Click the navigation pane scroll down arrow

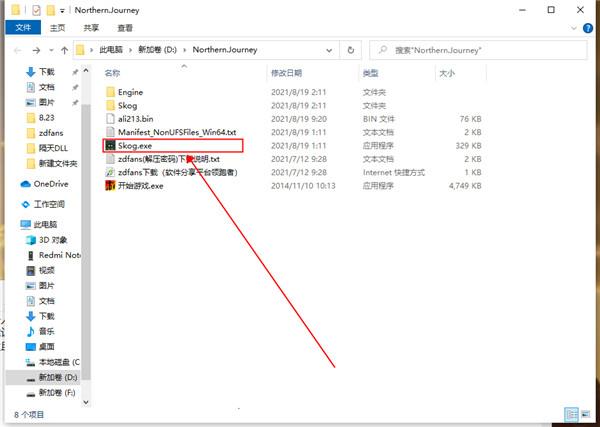point(86,402)
